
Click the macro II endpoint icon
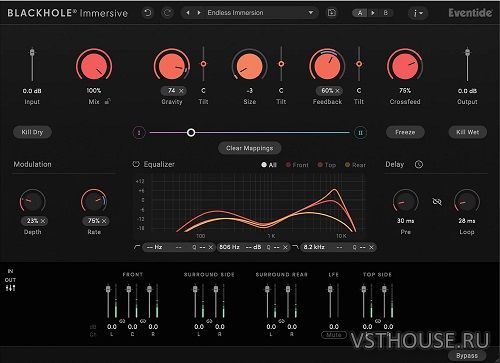tap(360, 133)
